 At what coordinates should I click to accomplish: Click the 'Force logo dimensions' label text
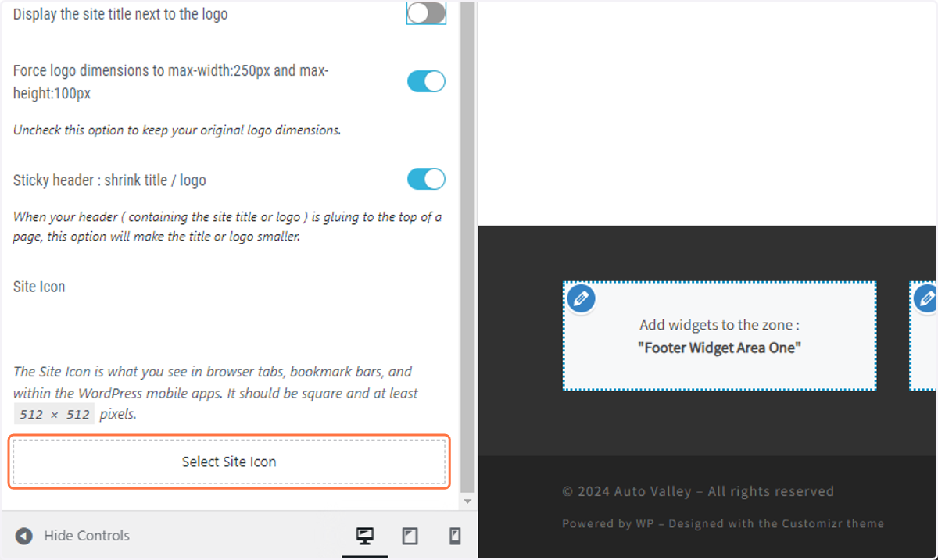(170, 82)
